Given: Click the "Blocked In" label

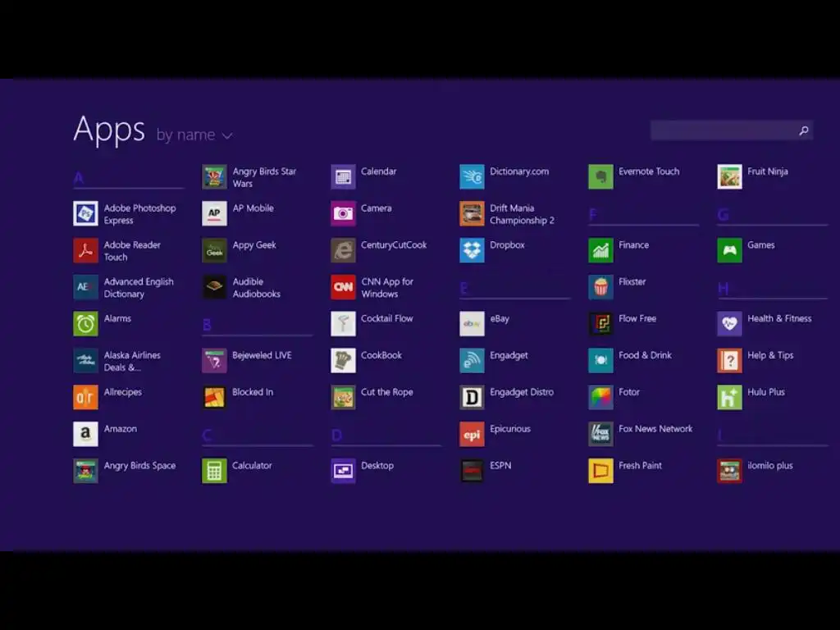Looking at the screenshot, I should tap(253, 392).
